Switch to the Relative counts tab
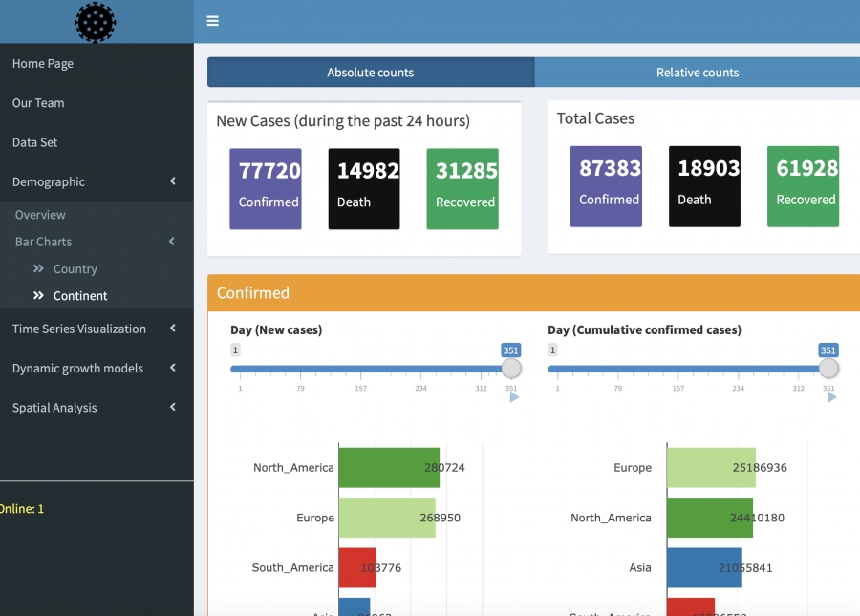This screenshot has height=616, width=860. (x=697, y=73)
